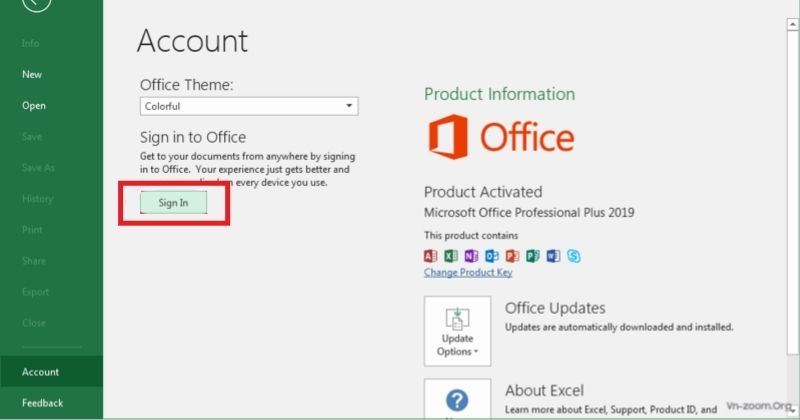This screenshot has height=420, width=800.
Task: Click Microsoft Office Professional Plus 2019 text
Action: click(x=529, y=212)
